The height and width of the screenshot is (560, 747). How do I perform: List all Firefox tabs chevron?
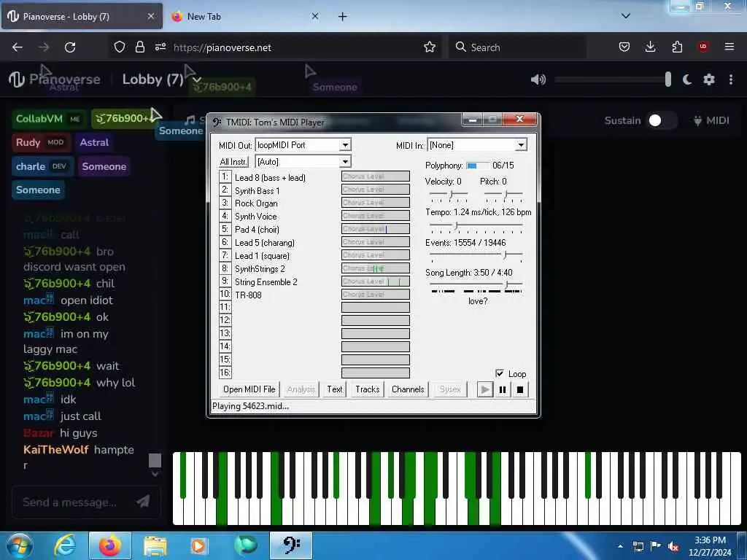[626, 16]
